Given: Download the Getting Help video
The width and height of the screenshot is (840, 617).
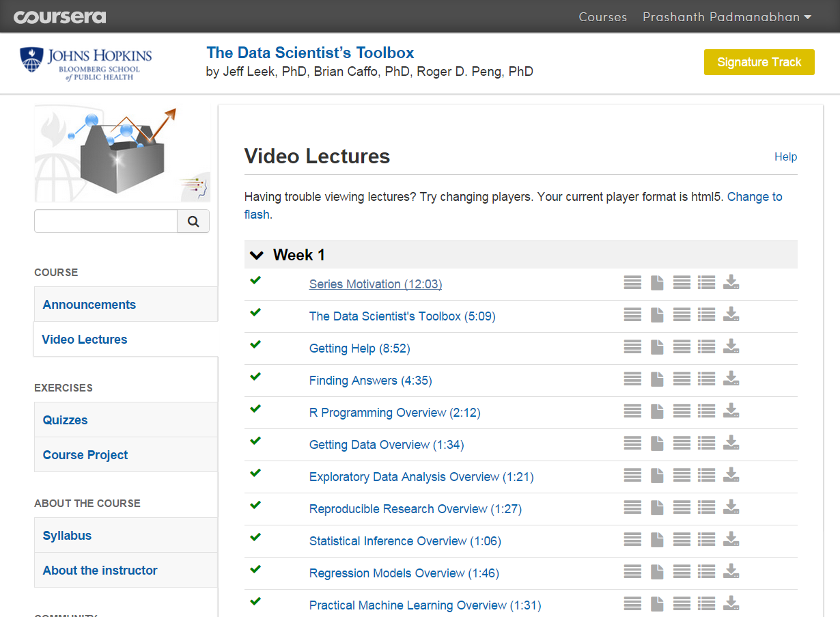Looking at the screenshot, I should (731, 346).
